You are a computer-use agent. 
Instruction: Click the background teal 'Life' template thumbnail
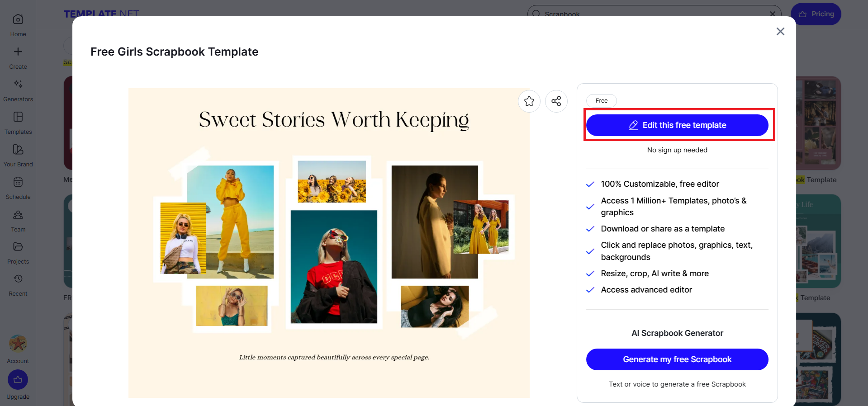pos(818,241)
